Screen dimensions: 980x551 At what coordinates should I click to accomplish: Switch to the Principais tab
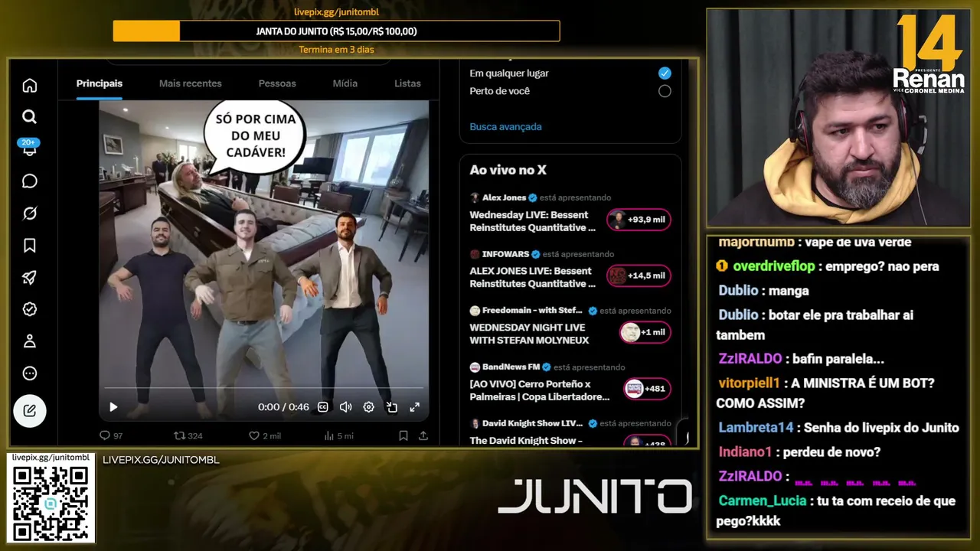(x=100, y=83)
